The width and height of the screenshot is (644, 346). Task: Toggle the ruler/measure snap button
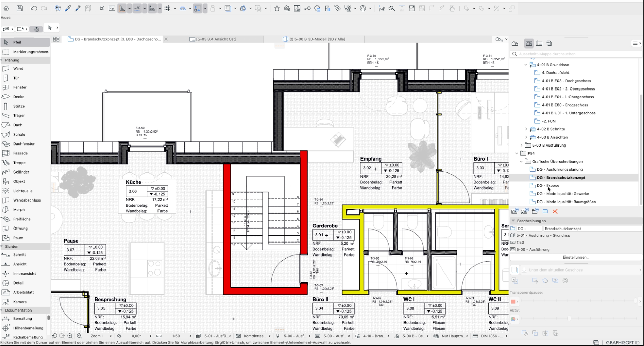pos(152,8)
